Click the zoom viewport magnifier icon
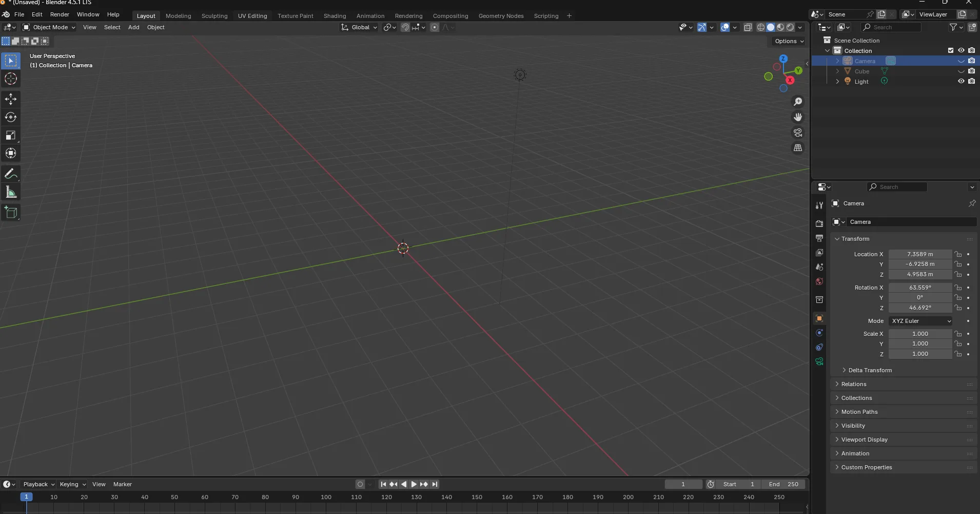This screenshot has height=514, width=980. [798, 102]
